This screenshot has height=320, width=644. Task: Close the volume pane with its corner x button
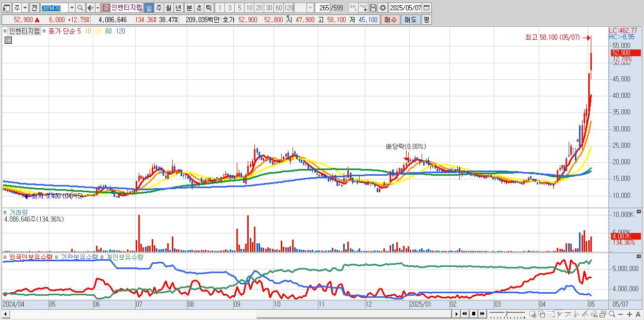click(x=640, y=211)
